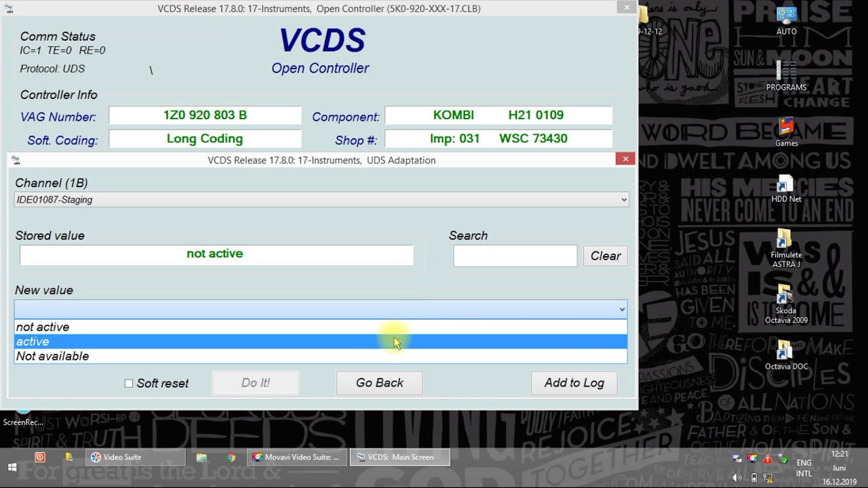Click the Do It! button
Image resolution: width=868 pixels, height=488 pixels.
(256, 383)
